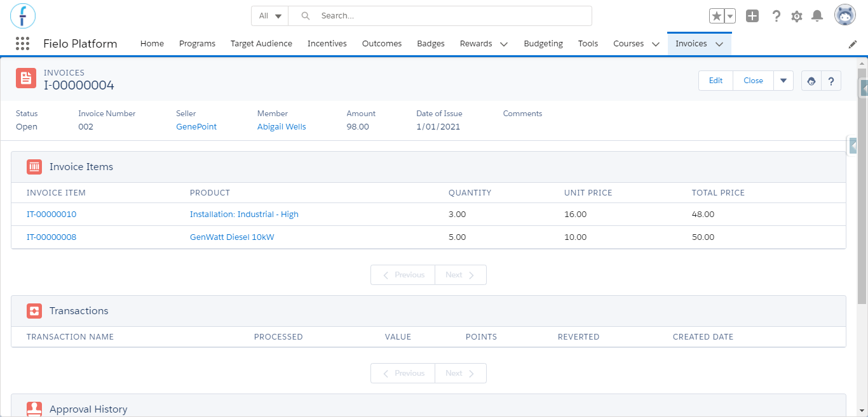Click into the global Search field
868x417 pixels.
pos(440,16)
